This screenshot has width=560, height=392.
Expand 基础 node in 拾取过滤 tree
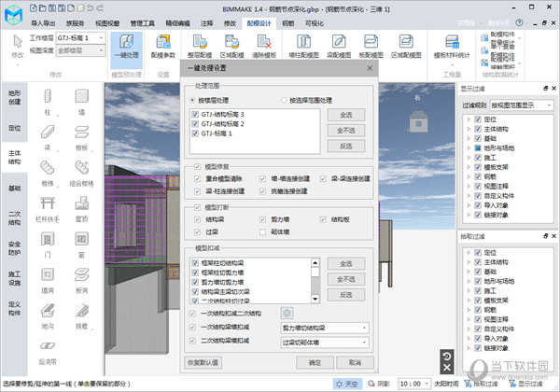coord(469,272)
